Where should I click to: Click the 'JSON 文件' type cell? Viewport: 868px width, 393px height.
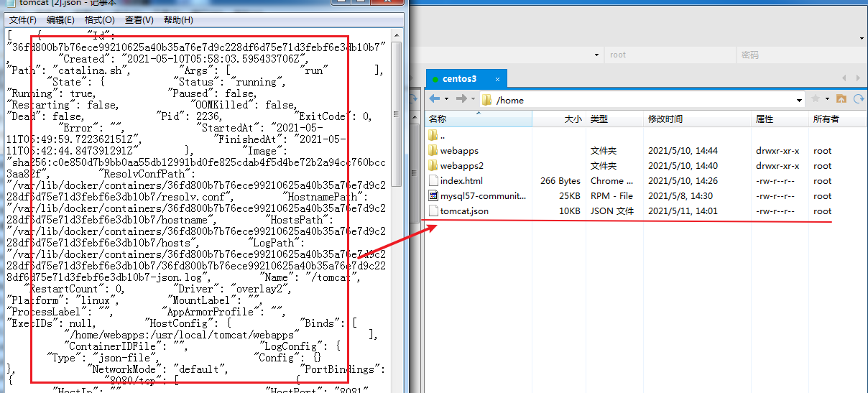coord(612,211)
